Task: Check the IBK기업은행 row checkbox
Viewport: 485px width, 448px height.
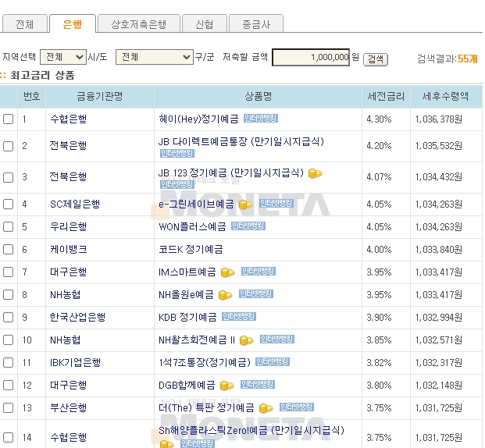Action: (9, 362)
